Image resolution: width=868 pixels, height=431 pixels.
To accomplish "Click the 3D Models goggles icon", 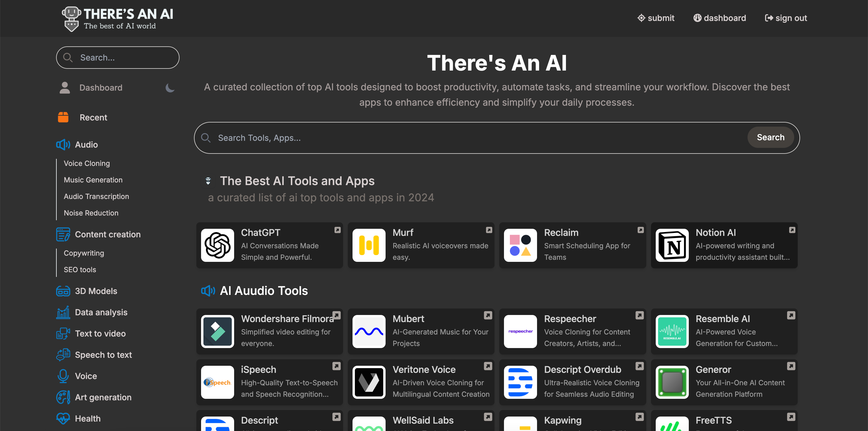I will (63, 291).
